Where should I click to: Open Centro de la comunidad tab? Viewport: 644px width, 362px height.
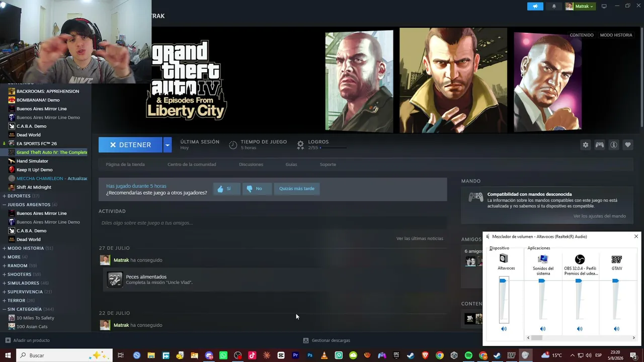coord(192,164)
